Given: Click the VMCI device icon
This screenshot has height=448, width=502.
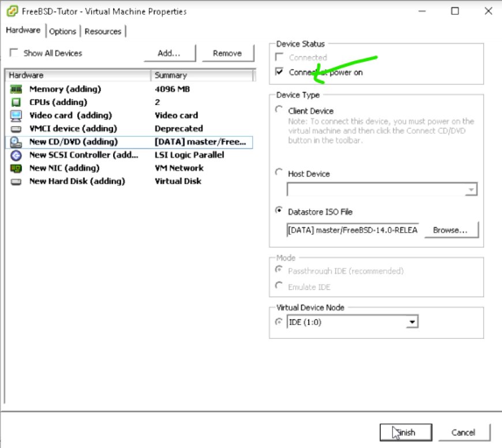Looking at the screenshot, I should 16,129.
